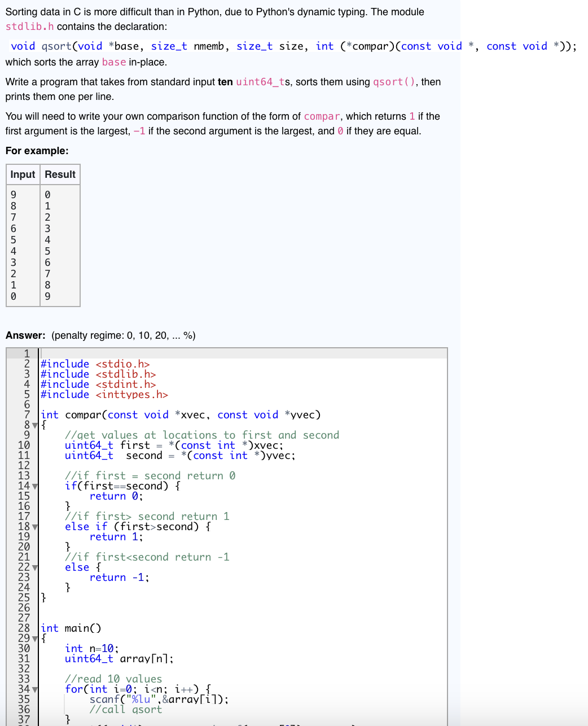Click the line '#include <inttypes.h>'
588x726 pixels.
(x=104, y=395)
